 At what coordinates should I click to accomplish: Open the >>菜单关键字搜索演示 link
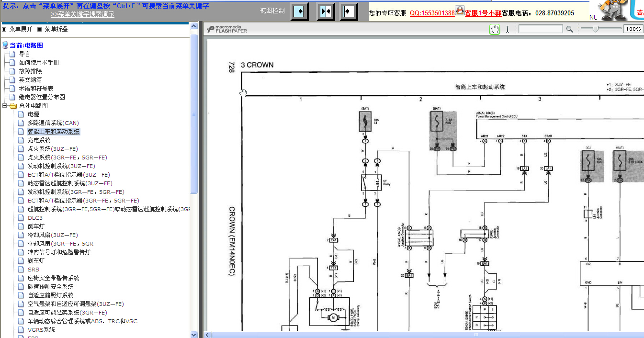[82, 14]
